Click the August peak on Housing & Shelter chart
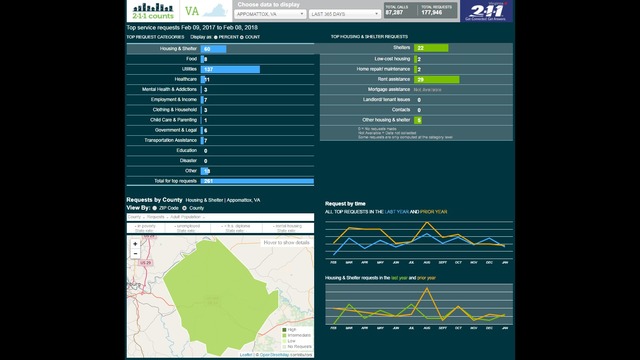This screenshot has width=640, height=360. [427, 289]
